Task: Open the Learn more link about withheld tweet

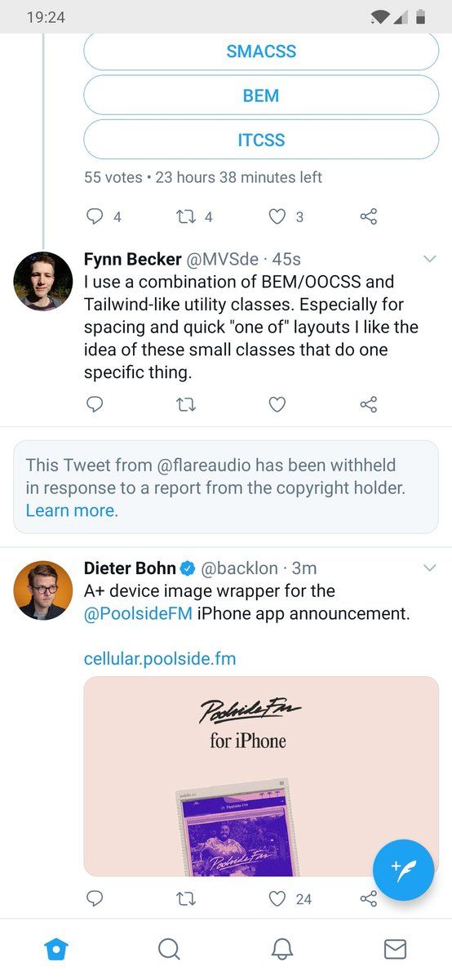Action: click(x=71, y=510)
